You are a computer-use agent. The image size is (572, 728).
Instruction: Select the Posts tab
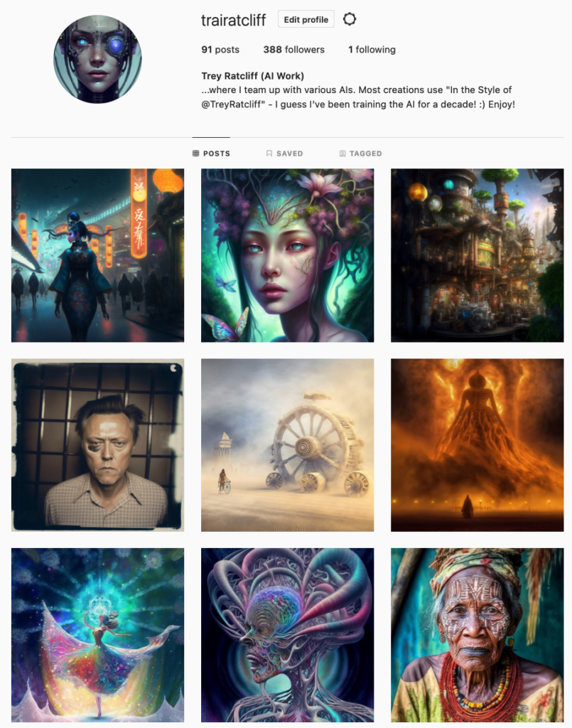click(x=211, y=154)
